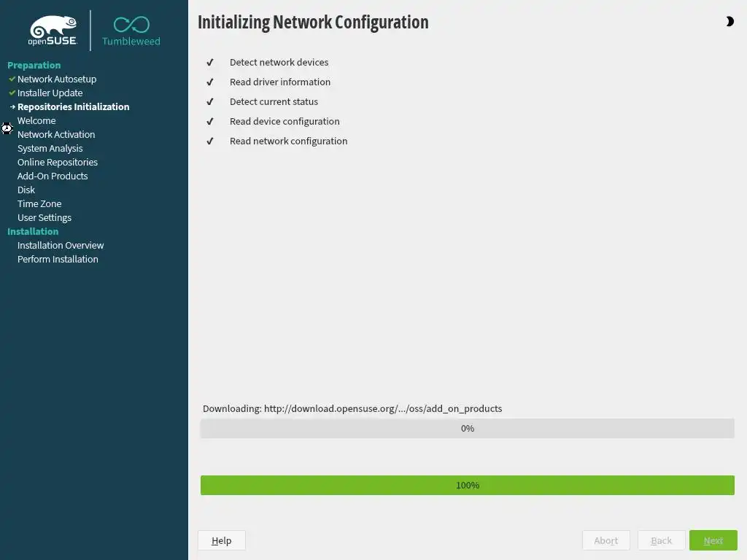Click the 0% download progress bar

pyautogui.click(x=467, y=429)
